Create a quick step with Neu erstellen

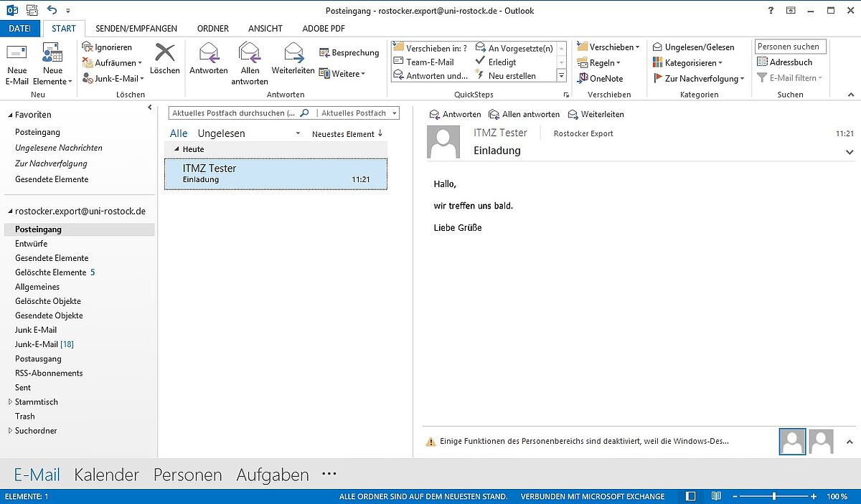(x=506, y=75)
